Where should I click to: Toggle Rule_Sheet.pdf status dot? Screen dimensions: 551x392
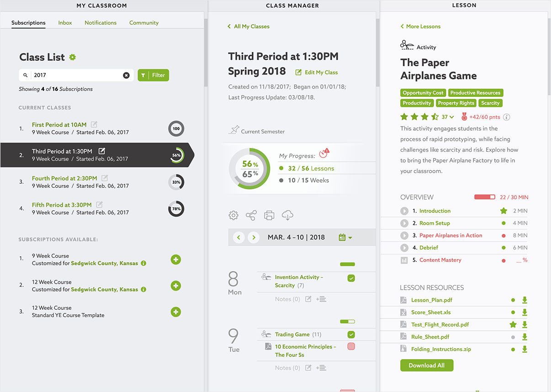click(x=513, y=337)
